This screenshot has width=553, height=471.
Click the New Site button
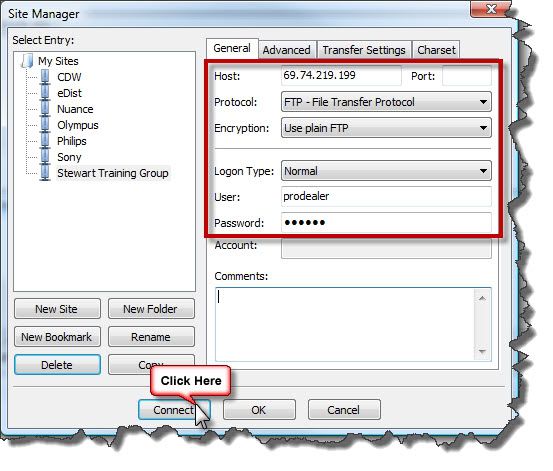[57, 309]
